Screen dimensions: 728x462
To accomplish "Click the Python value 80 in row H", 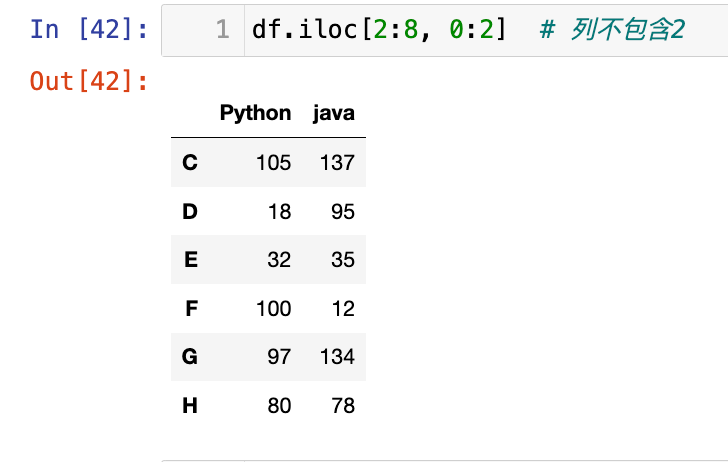I will point(279,406).
